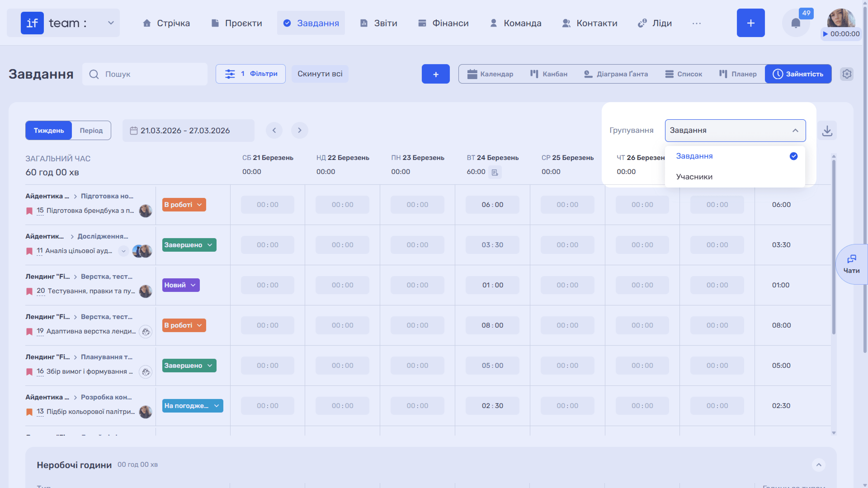
Task: Add a new task with the plus button
Action: (436, 74)
